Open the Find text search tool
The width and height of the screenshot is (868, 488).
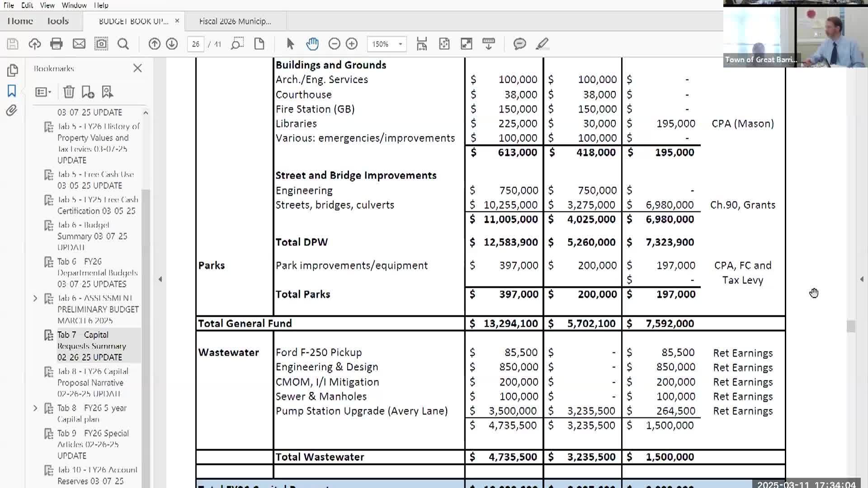click(123, 44)
